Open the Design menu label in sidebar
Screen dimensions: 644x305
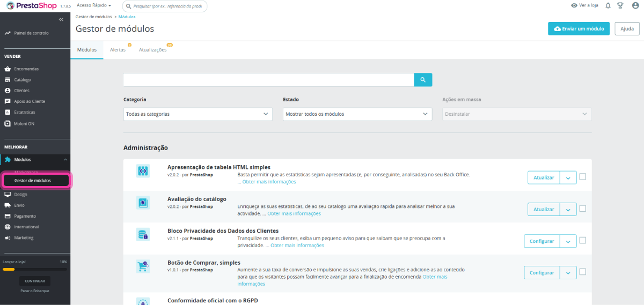tap(21, 195)
